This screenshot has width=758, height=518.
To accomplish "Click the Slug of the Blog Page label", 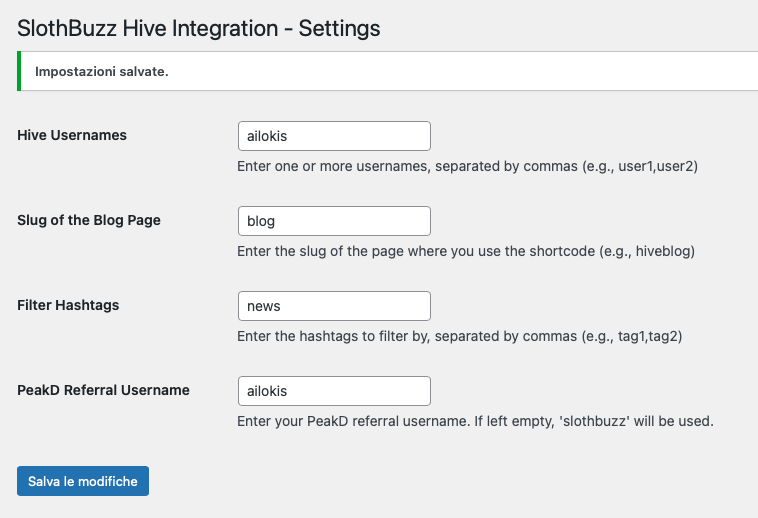I will click(x=89, y=220).
